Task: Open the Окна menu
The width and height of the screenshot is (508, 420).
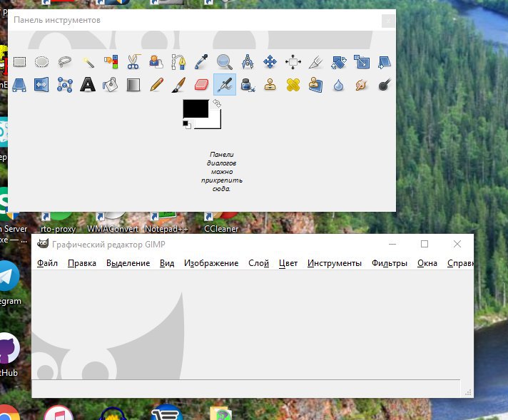Action: (x=427, y=263)
